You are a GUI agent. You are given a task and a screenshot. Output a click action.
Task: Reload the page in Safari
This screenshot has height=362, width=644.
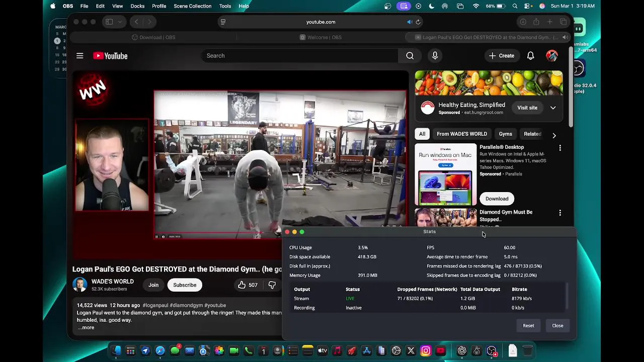[x=418, y=22]
